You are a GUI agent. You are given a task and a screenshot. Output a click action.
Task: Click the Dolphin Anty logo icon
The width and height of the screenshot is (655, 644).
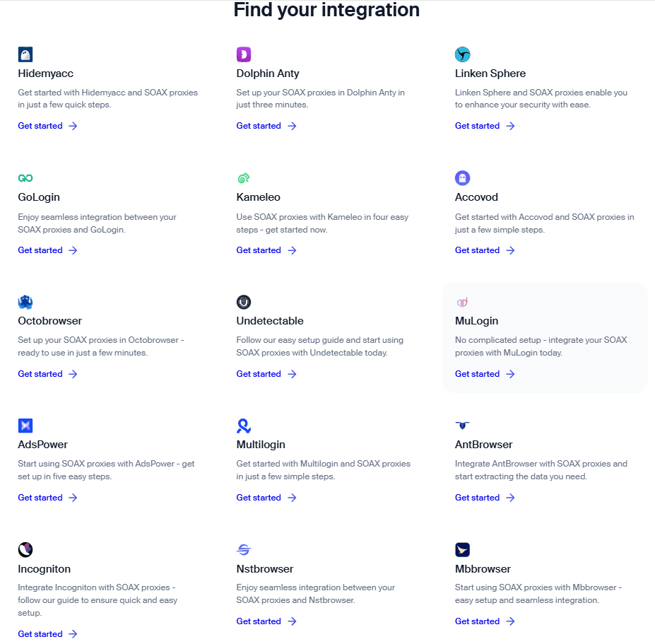(244, 54)
